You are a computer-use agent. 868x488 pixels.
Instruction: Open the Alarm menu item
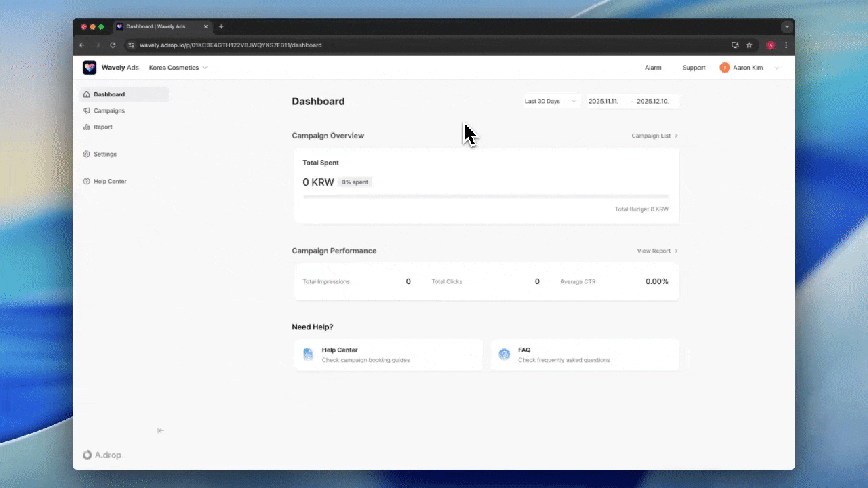click(x=653, y=67)
